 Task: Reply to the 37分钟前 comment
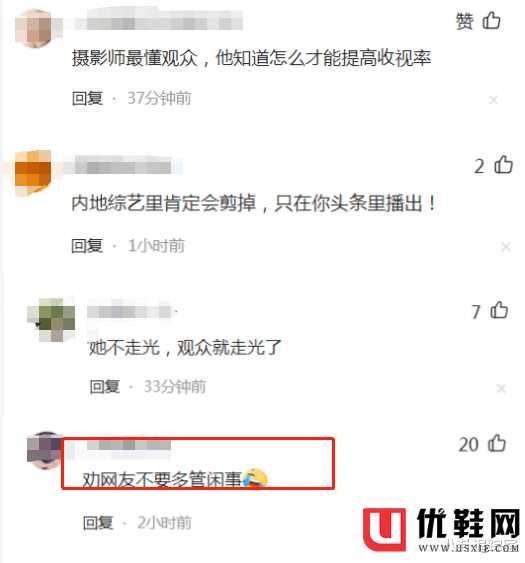(87, 98)
